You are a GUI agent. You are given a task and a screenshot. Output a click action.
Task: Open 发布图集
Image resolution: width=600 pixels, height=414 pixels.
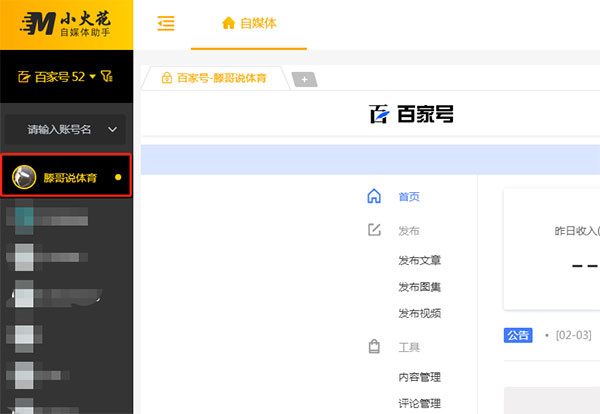pos(419,287)
